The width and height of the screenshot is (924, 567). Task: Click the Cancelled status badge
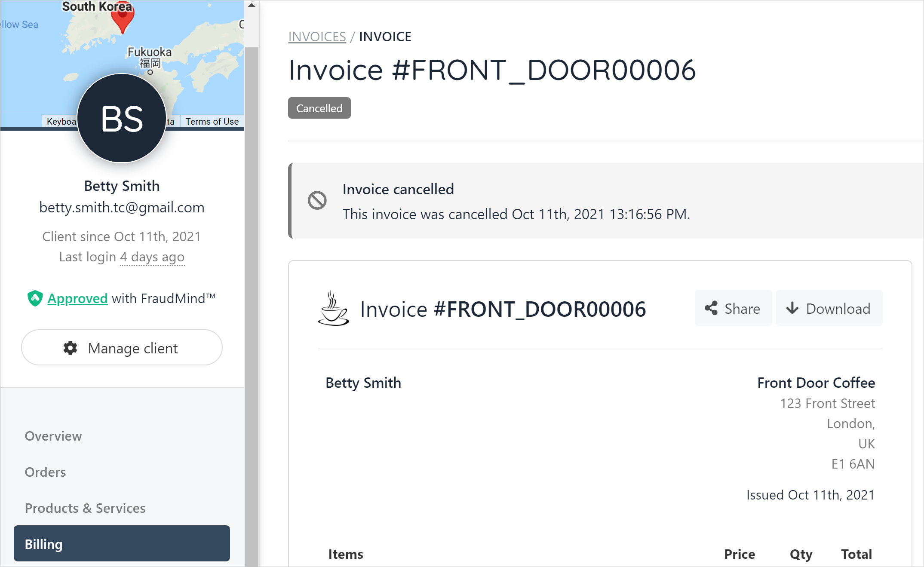319,108
